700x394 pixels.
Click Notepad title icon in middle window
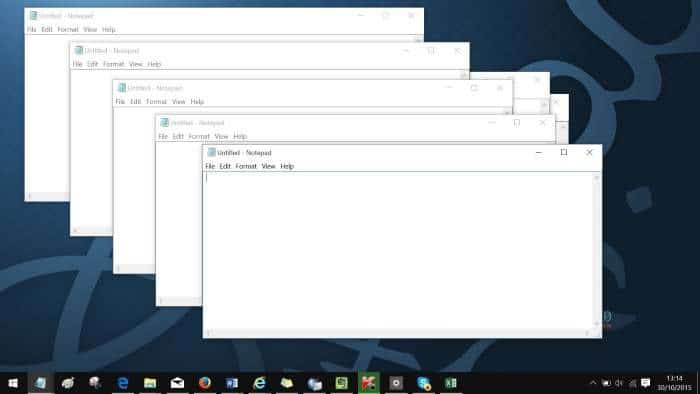(x=121, y=87)
